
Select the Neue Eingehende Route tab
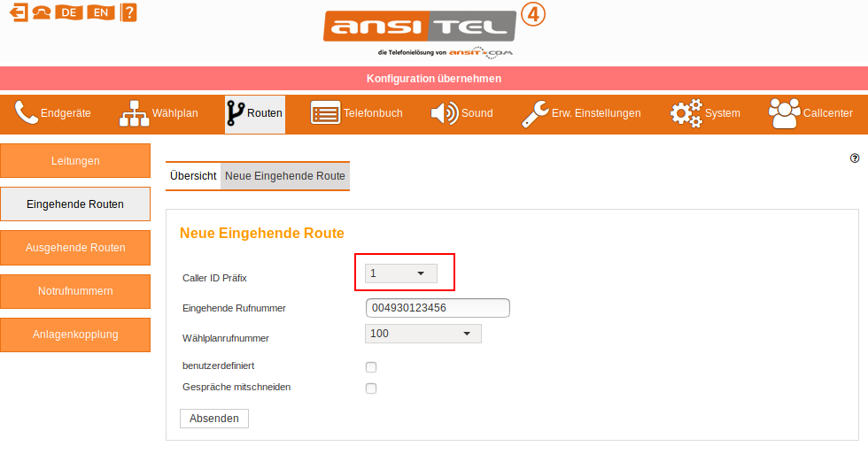tap(285, 176)
